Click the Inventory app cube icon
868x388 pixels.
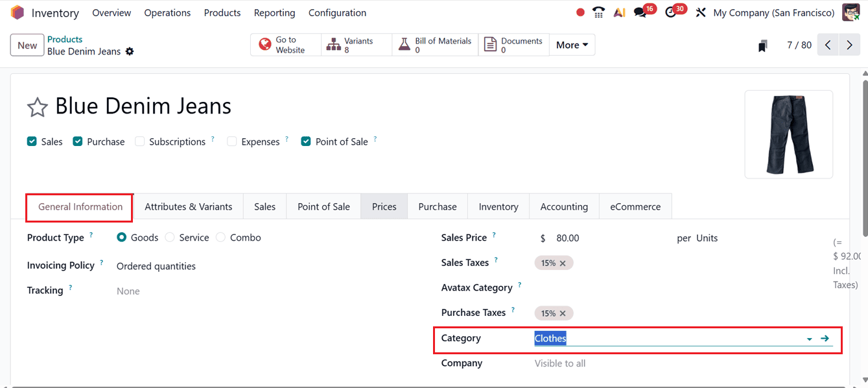point(18,12)
